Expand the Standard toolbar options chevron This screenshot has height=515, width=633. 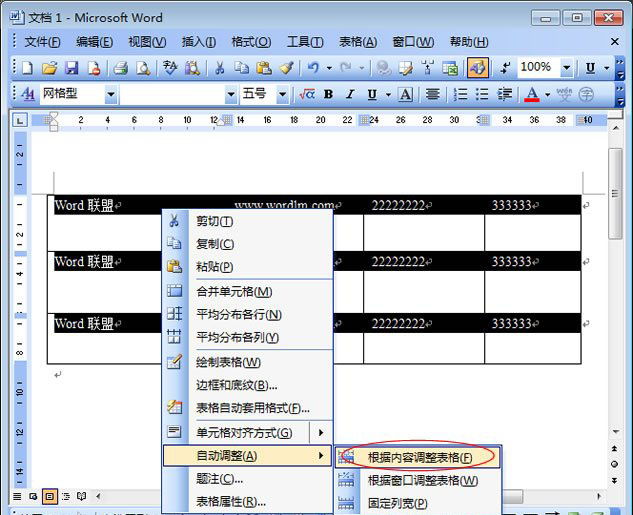[x=620, y=68]
